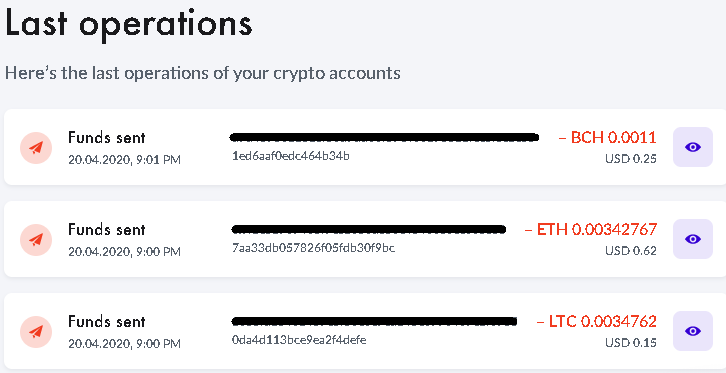Click the redacted address in the LTC row
Viewport: 726px width, 373px height.
[x=374, y=321]
